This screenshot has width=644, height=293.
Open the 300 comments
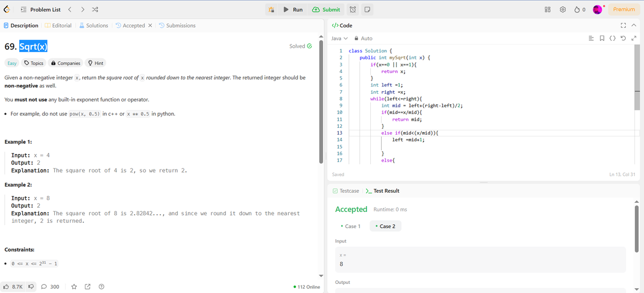click(x=50, y=287)
